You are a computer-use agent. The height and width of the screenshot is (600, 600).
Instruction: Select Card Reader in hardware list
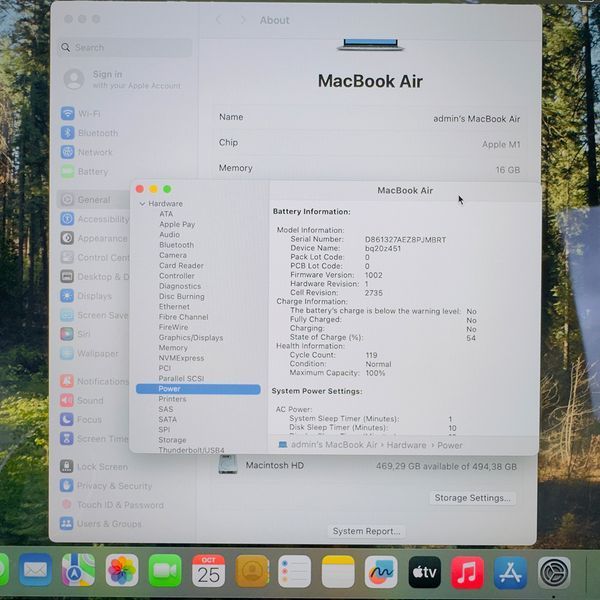tap(181, 265)
